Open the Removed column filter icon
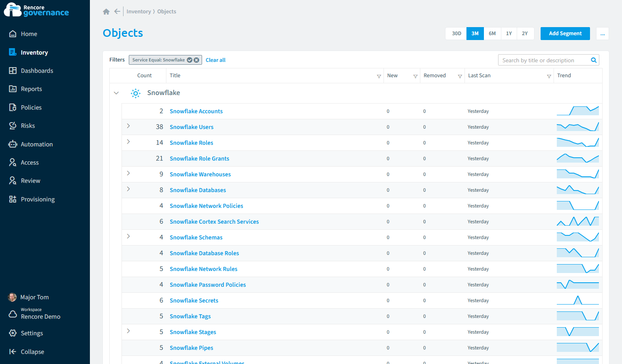This screenshot has width=622, height=364. [460, 76]
